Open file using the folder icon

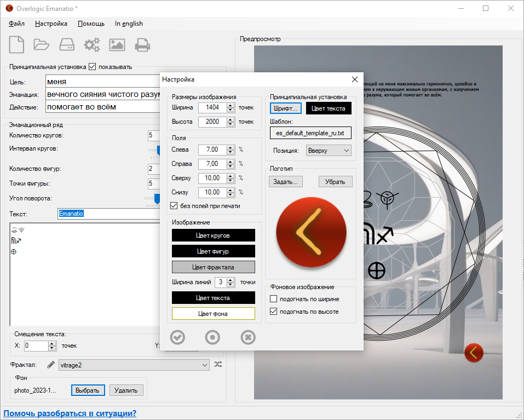pyautogui.click(x=42, y=44)
